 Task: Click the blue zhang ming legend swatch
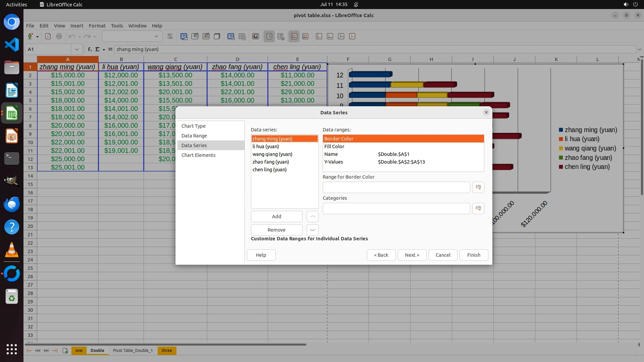pos(561,130)
